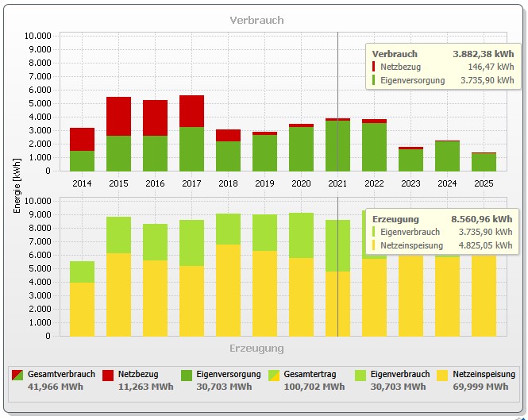Select year 2016 on the x-axis
The image size is (528, 420).
[155, 183]
